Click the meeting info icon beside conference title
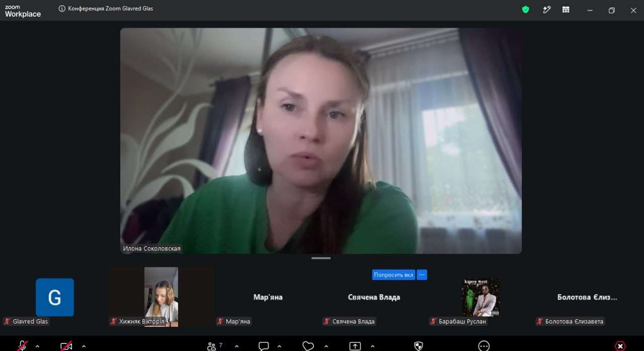 tap(62, 9)
